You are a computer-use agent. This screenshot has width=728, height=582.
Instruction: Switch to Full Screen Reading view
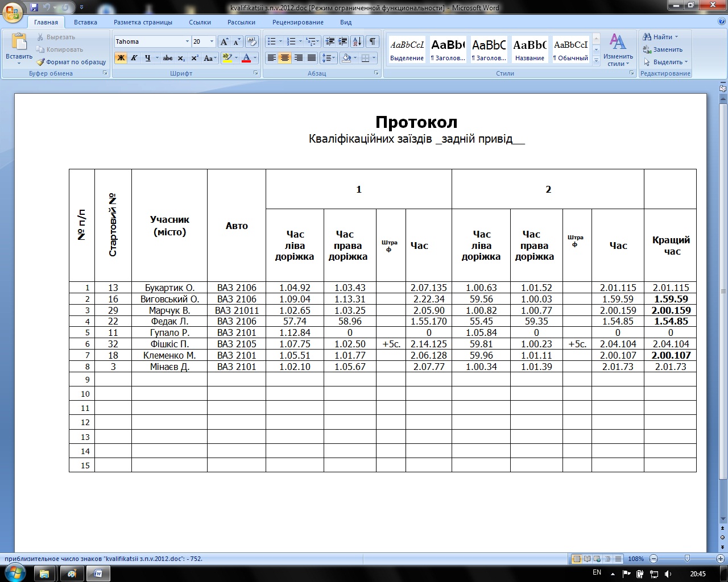tap(588, 559)
